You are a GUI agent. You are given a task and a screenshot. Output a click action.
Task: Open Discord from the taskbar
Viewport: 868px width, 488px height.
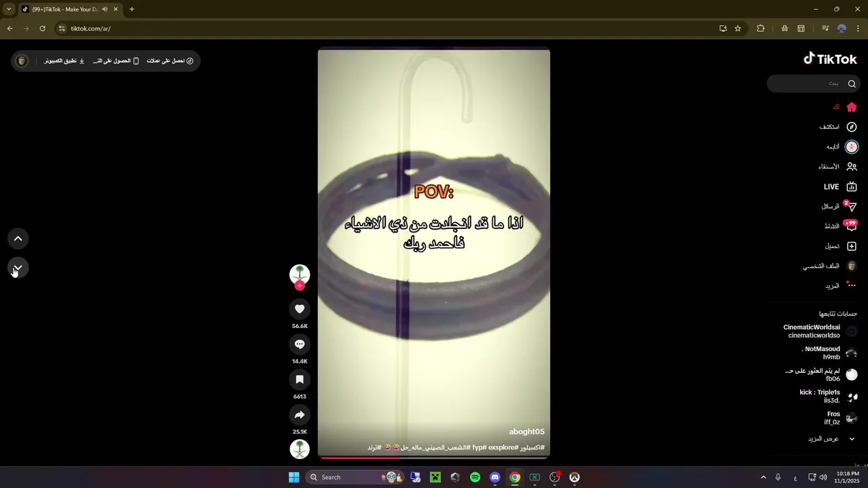tap(495, 477)
